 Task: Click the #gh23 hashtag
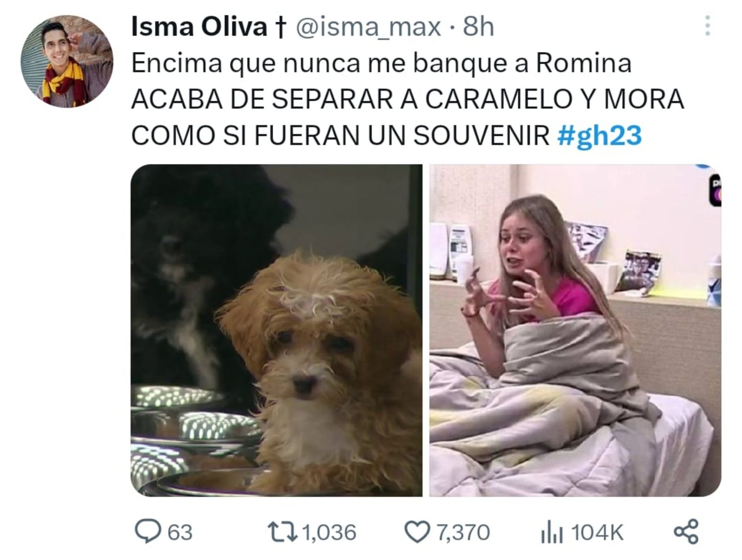coord(599,135)
